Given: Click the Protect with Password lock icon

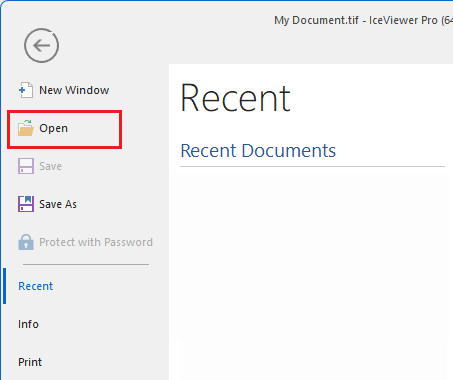Looking at the screenshot, I should (26, 242).
